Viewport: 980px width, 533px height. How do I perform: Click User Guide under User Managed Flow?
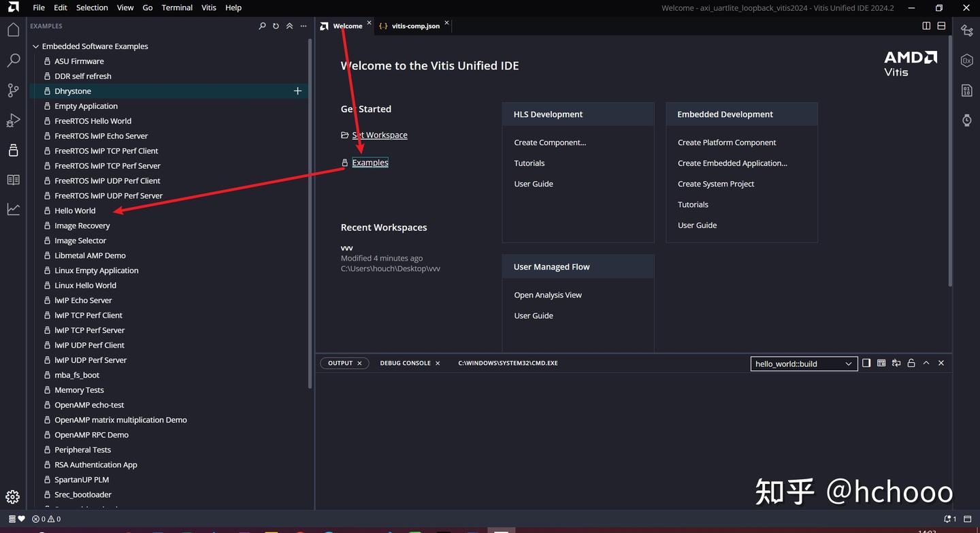tap(534, 316)
